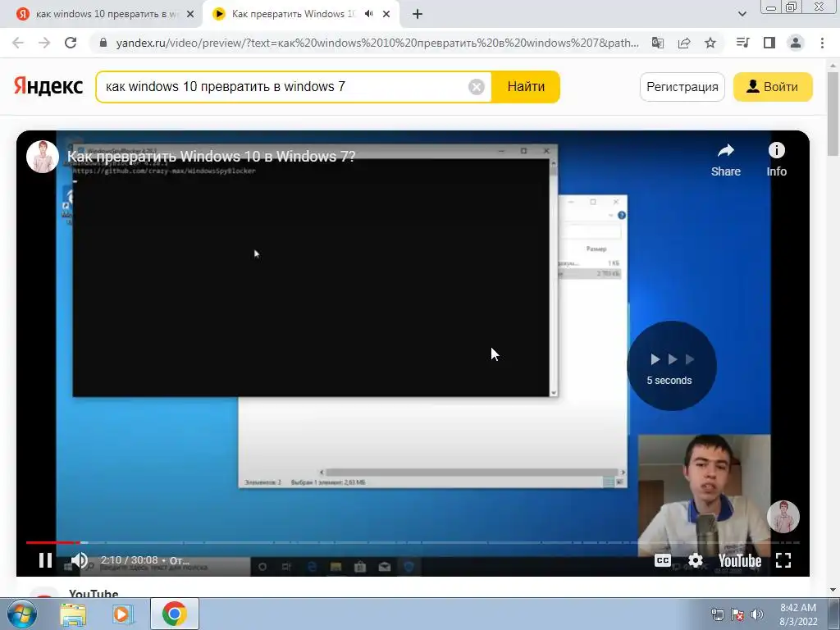Clear the Yandex search field
The height and width of the screenshot is (630, 840).
pyautogui.click(x=477, y=87)
